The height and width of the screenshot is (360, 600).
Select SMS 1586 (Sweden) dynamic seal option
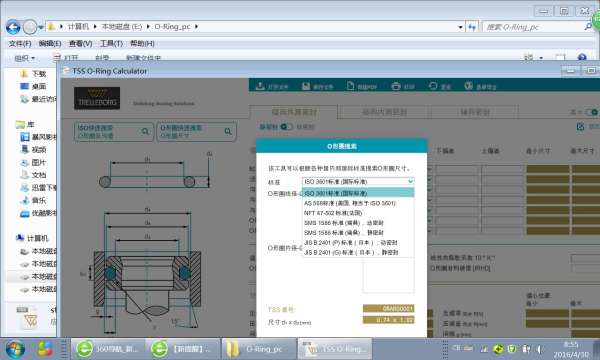pyautogui.click(x=358, y=223)
